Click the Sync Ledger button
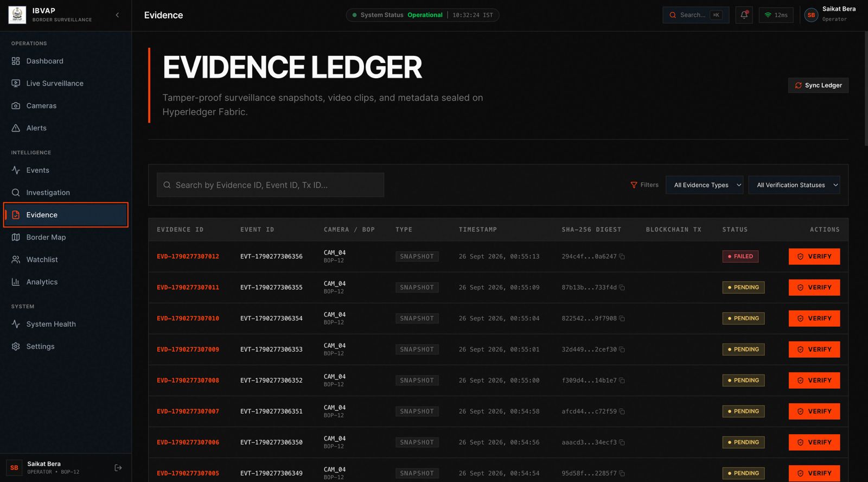 pyautogui.click(x=818, y=85)
